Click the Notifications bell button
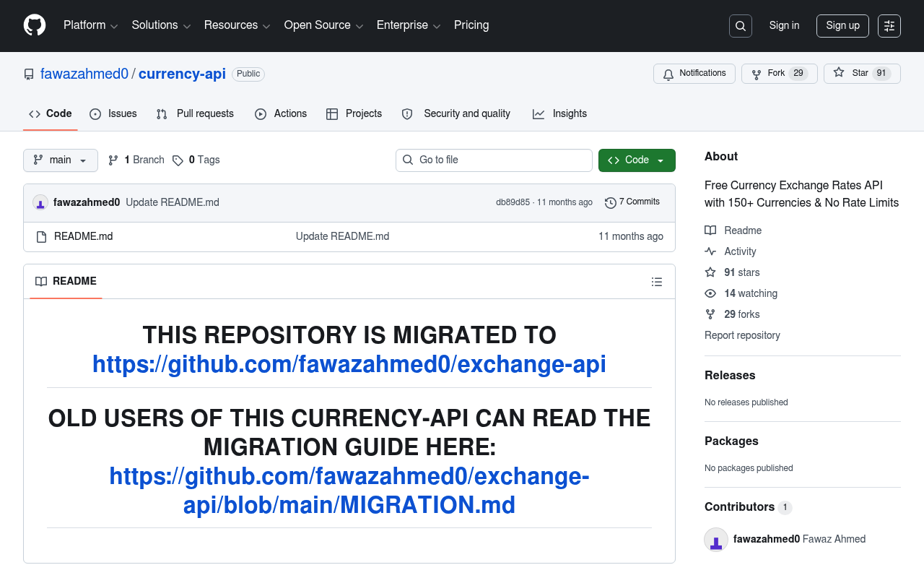 [694, 74]
